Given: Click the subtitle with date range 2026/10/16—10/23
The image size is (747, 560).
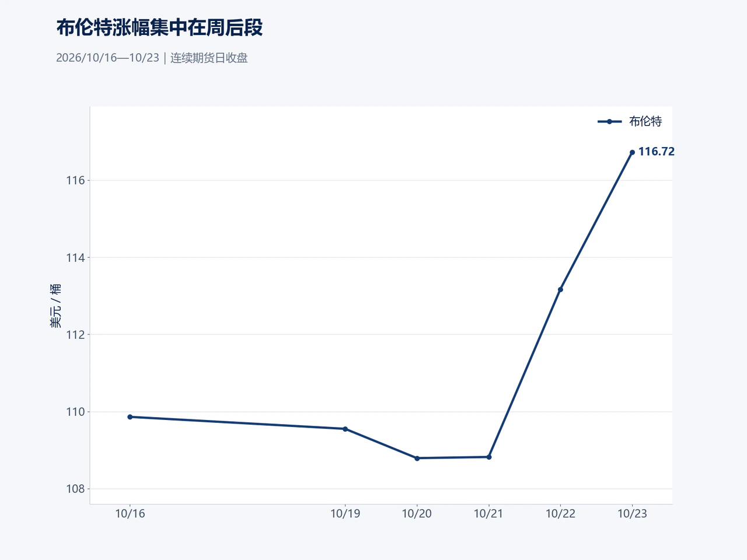Looking at the screenshot, I should (x=152, y=58).
